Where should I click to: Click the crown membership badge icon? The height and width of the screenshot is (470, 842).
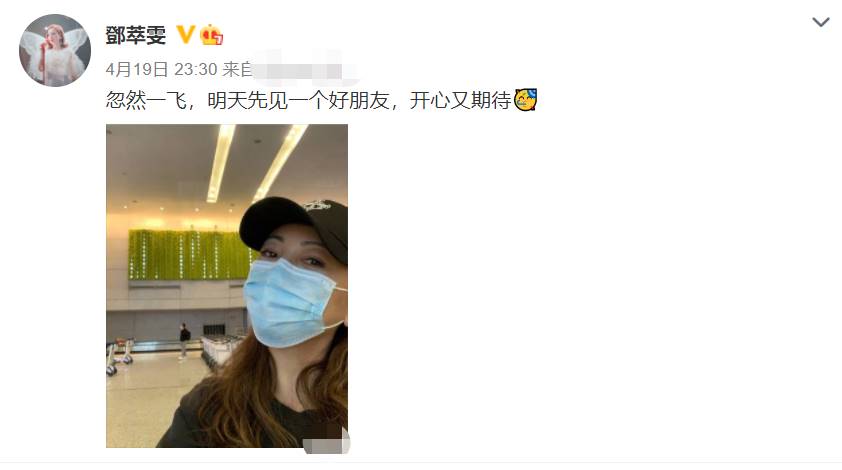(212, 35)
